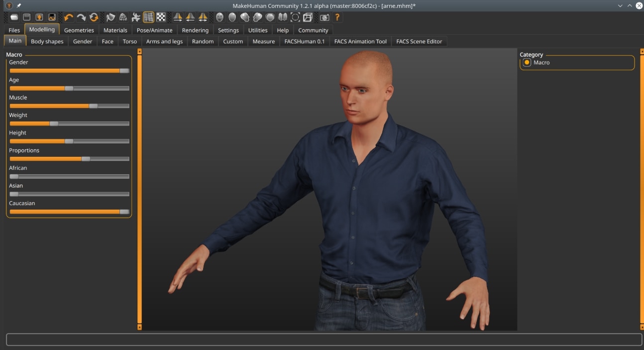644x350 pixels.
Task: Switch to the Body shapes subtab
Action: tap(47, 42)
